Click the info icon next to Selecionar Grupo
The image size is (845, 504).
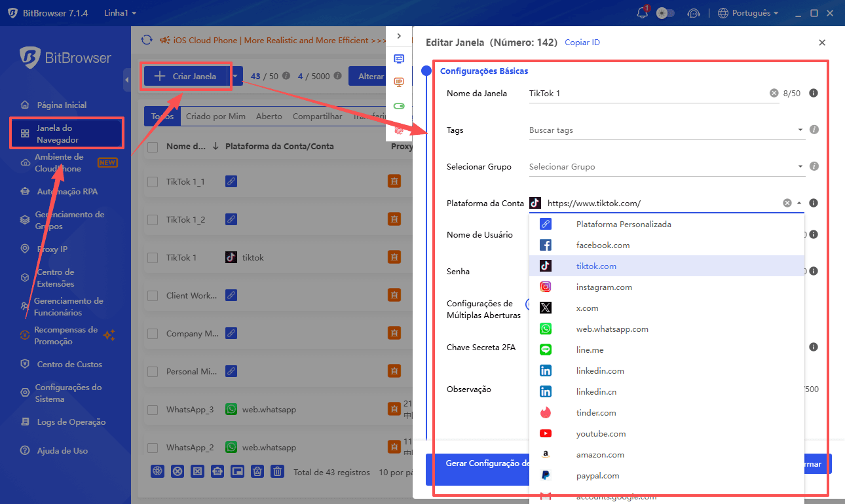pos(814,166)
